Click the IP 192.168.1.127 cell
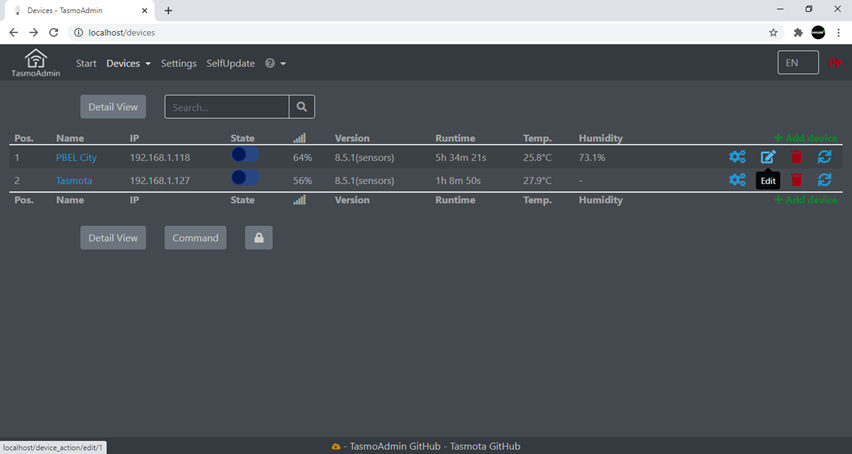This screenshot has height=454, width=852. [160, 180]
